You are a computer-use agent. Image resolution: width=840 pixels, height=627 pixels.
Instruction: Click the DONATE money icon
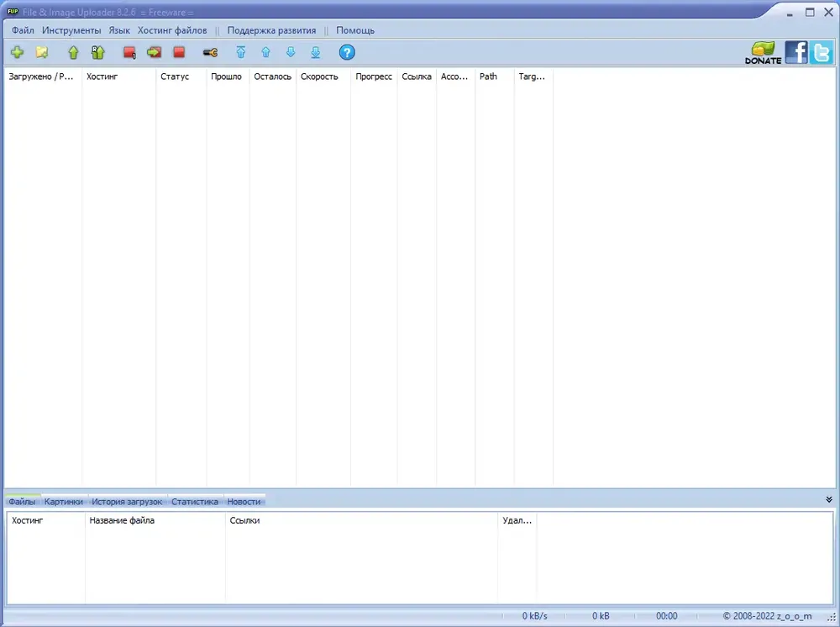764,52
